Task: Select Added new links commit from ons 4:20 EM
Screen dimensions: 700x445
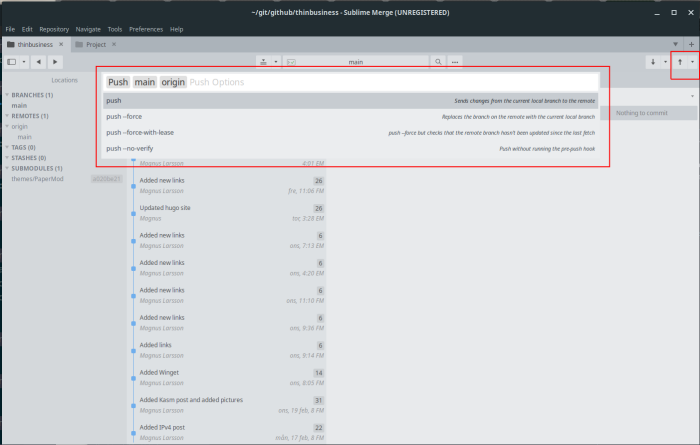Action: [x=229, y=268]
